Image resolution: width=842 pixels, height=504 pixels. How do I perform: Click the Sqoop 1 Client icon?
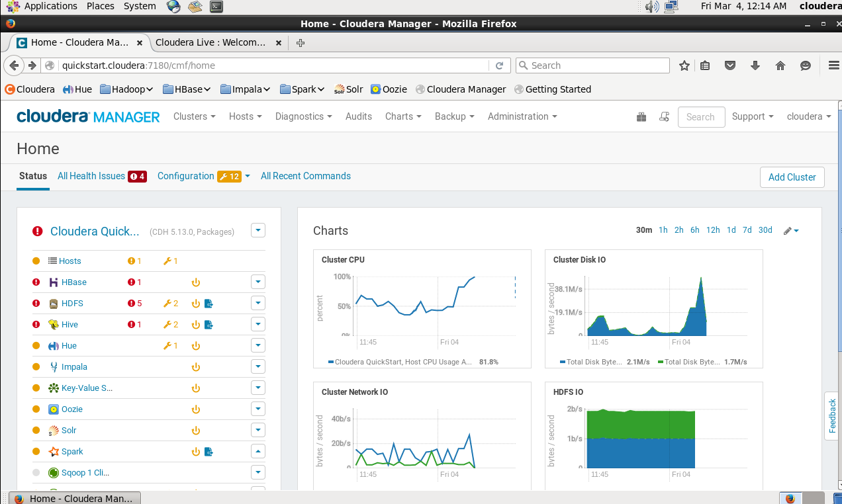coord(54,473)
